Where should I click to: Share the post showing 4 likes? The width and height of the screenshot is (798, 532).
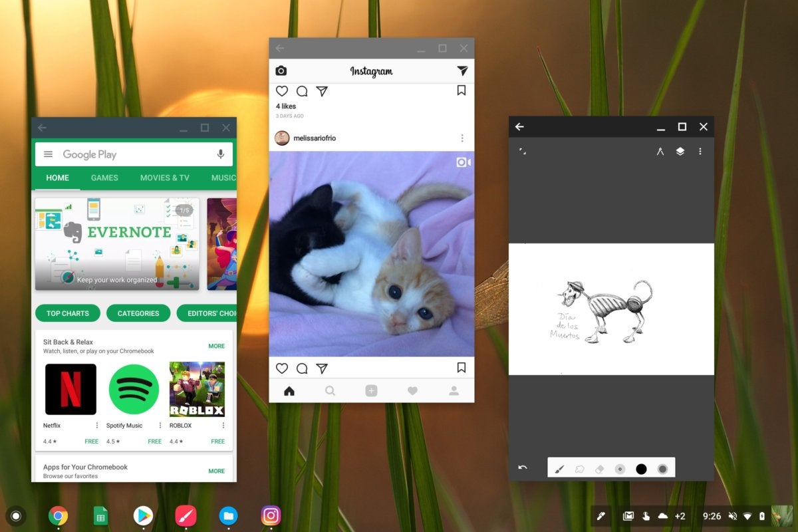tap(322, 91)
